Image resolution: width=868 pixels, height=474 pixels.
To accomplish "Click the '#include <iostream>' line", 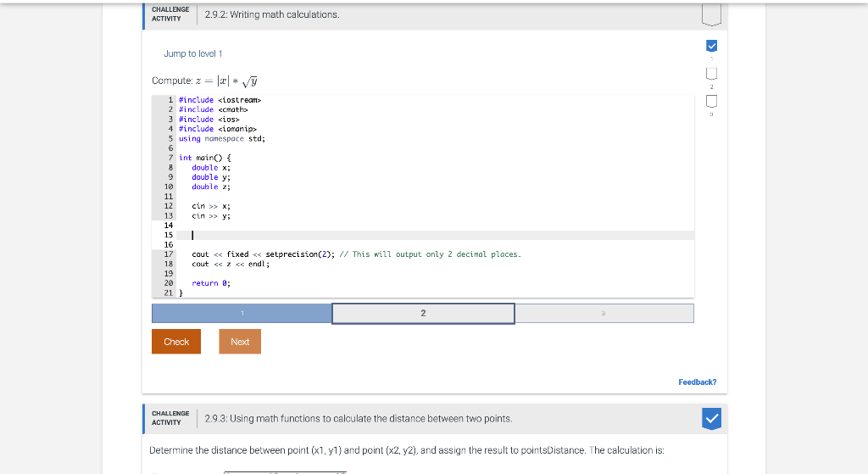I will click(220, 100).
